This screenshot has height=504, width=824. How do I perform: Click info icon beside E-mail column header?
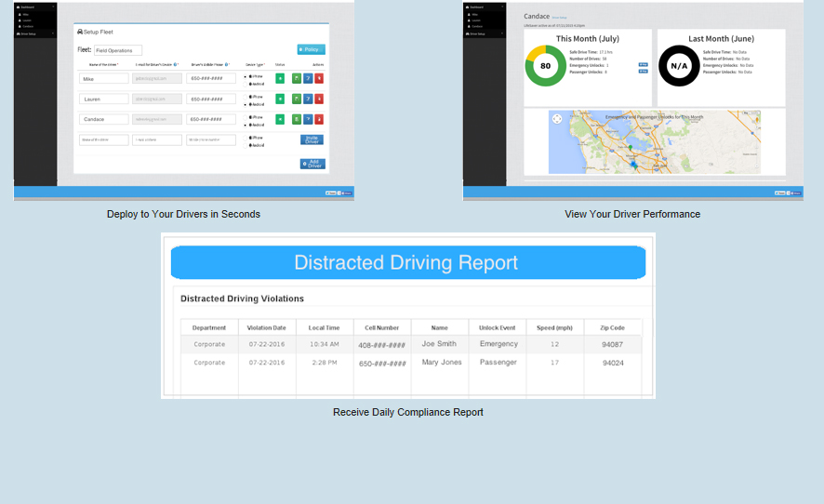coord(176,65)
